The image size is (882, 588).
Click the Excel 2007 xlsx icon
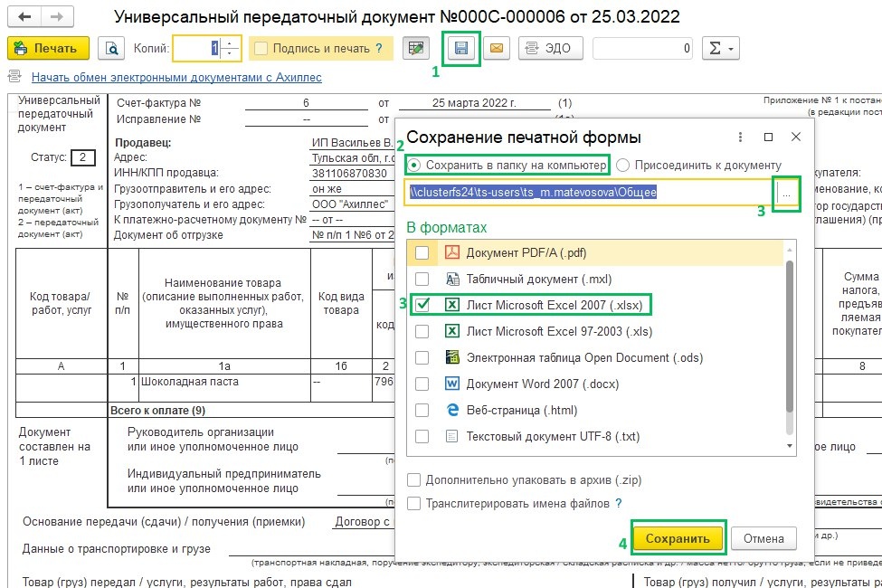tap(452, 305)
